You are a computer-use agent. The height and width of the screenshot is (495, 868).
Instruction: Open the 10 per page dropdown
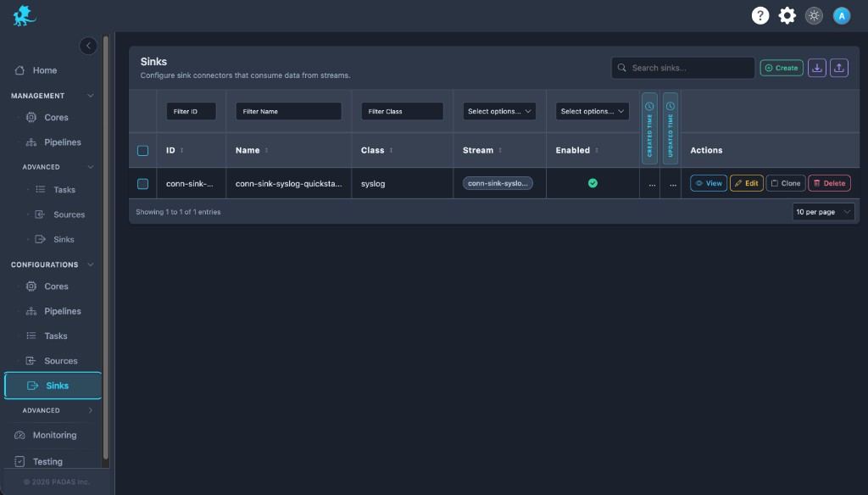pos(823,212)
